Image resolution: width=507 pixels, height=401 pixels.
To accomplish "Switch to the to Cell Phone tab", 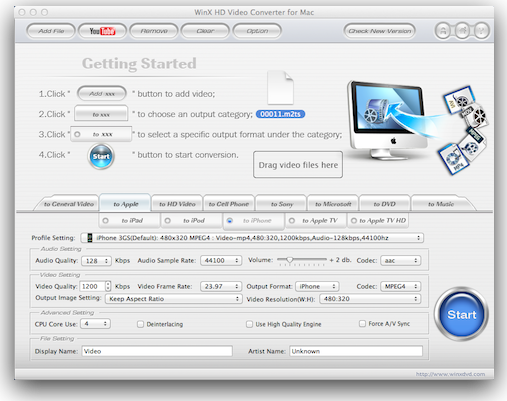I will click(229, 204).
